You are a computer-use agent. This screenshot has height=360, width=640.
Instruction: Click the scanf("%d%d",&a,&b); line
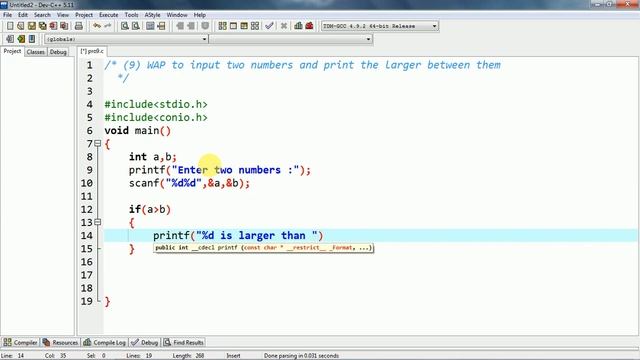click(189, 183)
